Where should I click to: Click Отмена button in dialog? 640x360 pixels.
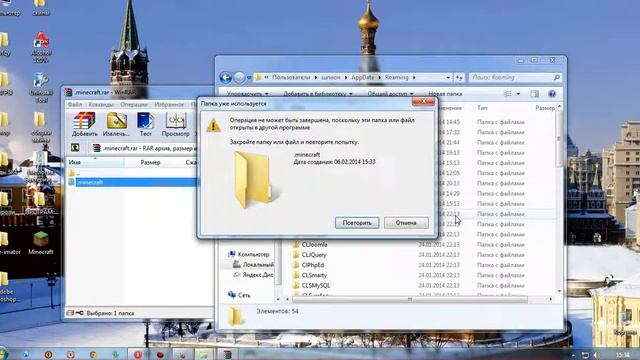[406, 223]
